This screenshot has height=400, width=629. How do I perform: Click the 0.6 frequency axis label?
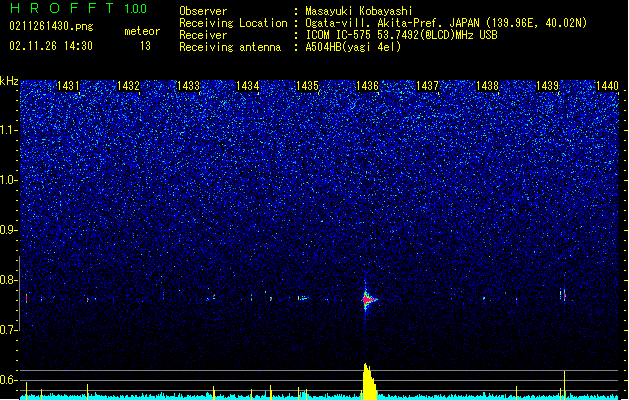tap(9, 380)
